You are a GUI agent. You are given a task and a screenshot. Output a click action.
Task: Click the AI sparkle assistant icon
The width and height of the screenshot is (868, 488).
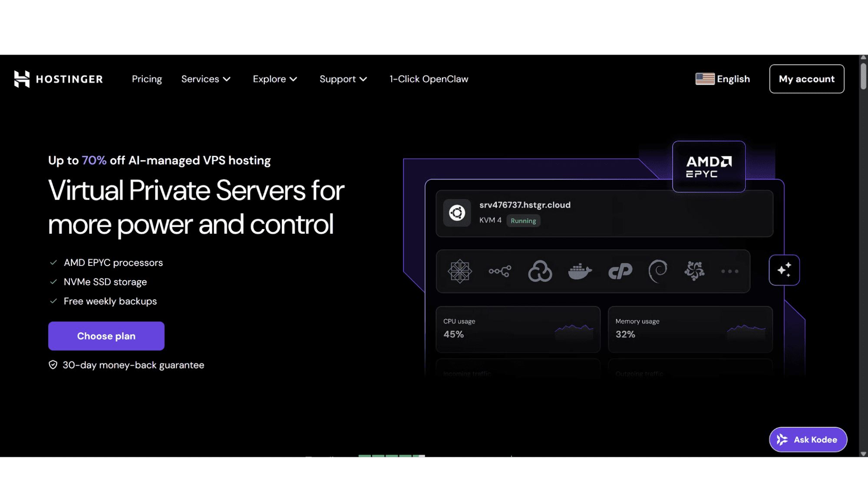pos(784,270)
